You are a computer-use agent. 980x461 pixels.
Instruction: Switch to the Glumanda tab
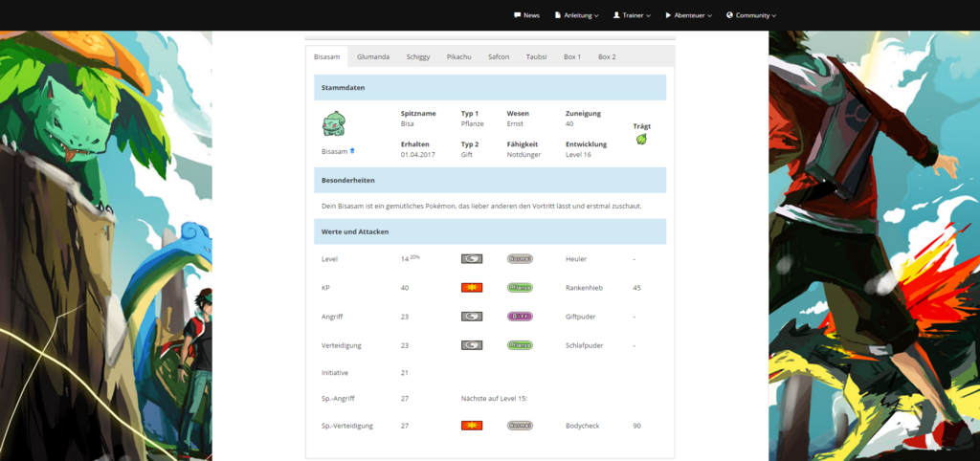click(373, 56)
